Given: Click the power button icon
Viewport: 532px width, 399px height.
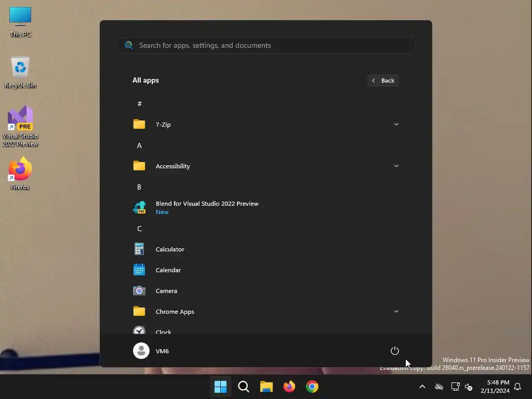Looking at the screenshot, I should (x=395, y=351).
